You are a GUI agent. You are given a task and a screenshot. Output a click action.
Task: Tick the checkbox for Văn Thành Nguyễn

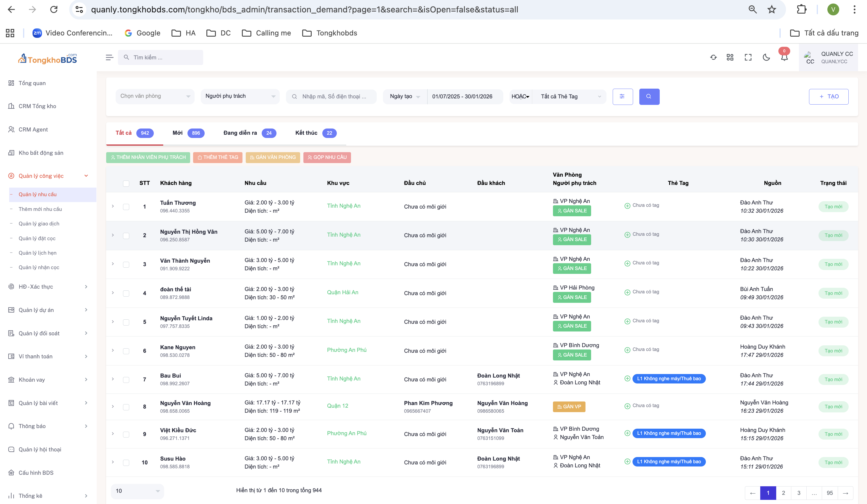pyautogui.click(x=126, y=264)
